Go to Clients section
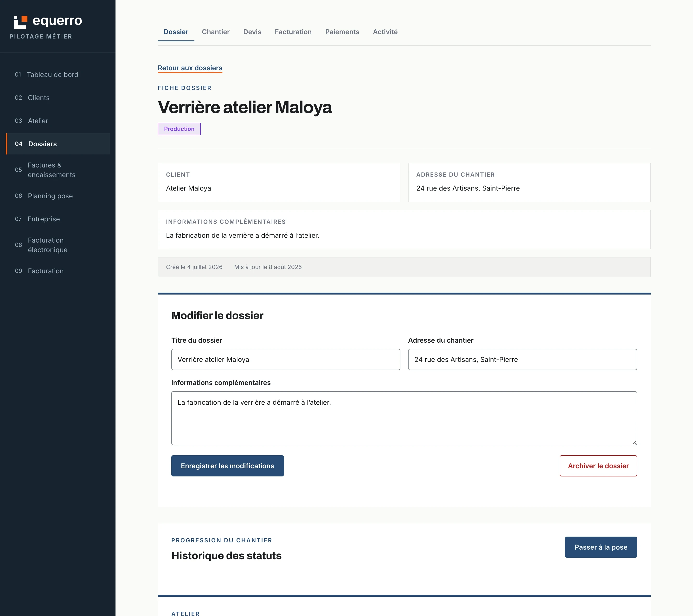 pos(58,98)
